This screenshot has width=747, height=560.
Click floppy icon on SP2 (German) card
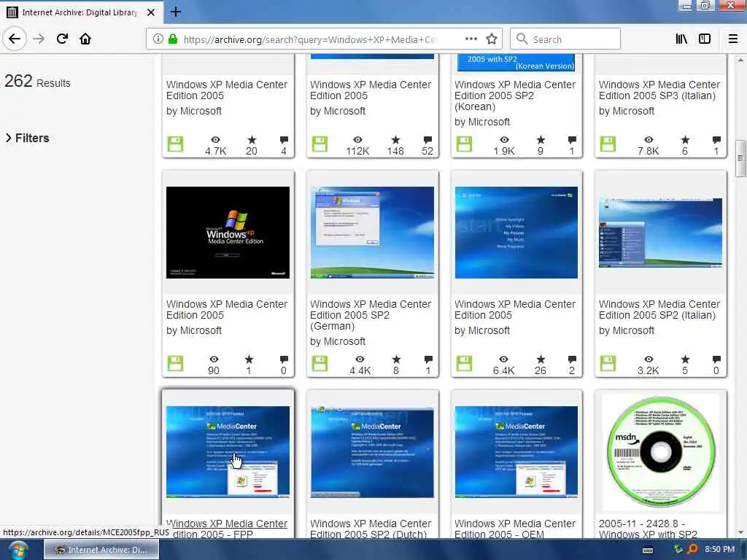coord(320,364)
